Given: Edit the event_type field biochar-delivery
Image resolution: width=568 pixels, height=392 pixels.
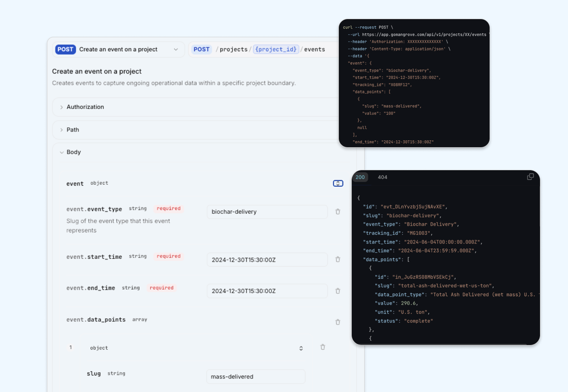Looking at the screenshot, I should 267,212.
